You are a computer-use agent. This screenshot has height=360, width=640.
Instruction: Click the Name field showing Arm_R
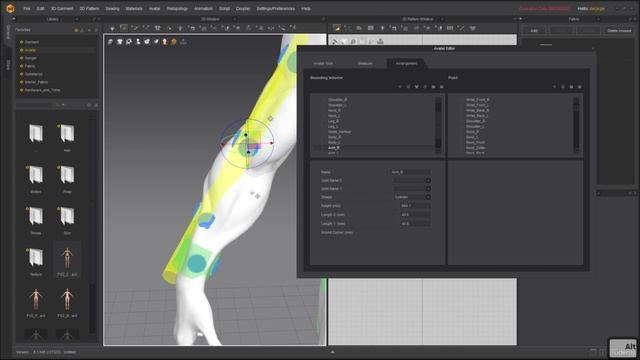(410, 172)
